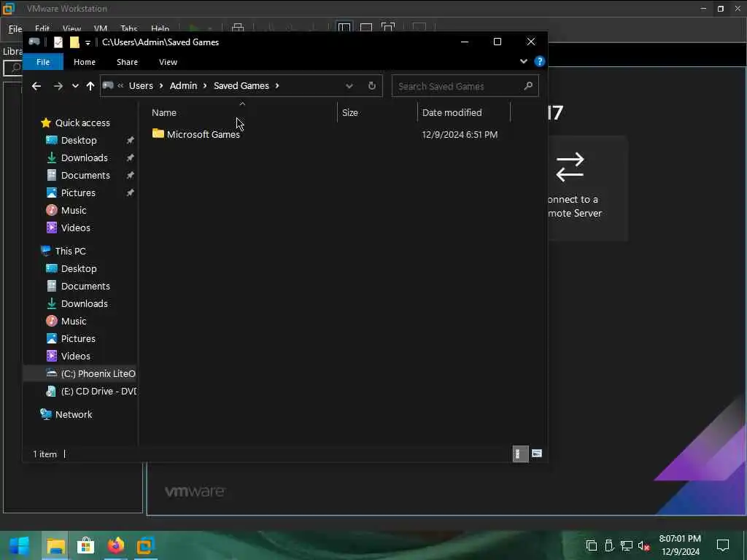This screenshot has height=560, width=747.
Task: Open the View ribbon tab
Action: click(x=168, y=62)
